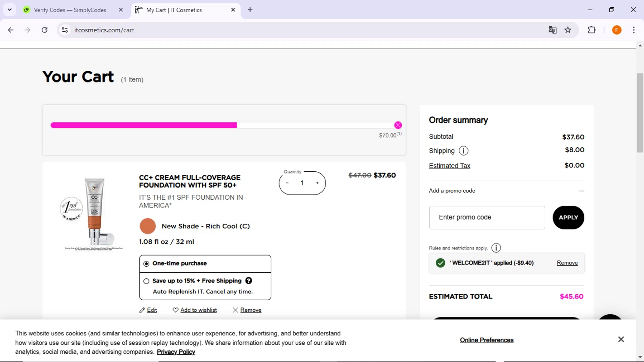Click the Rules and restrictions info icon
This screenshot has width=644, height=362.
point(496,248)
